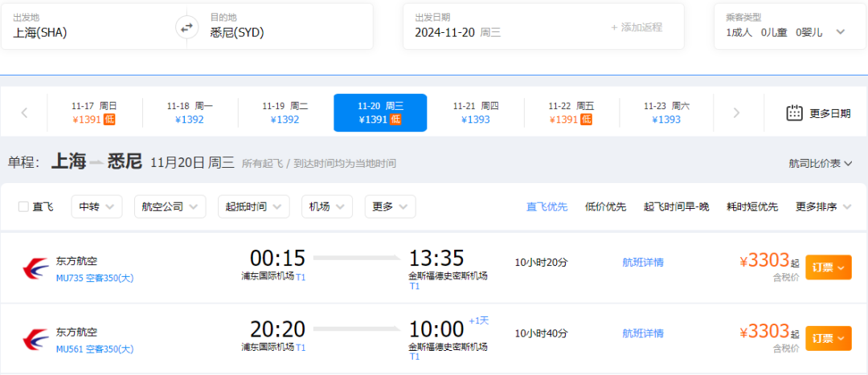Click the China Eastern logo for flight MU561
This screenshot has height=375, width=868.
coord(35,339)
